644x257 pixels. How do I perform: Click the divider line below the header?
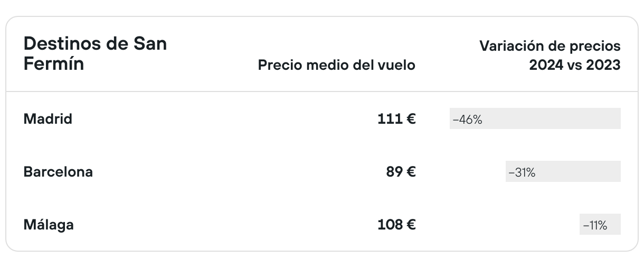click(x=322, y=91)
